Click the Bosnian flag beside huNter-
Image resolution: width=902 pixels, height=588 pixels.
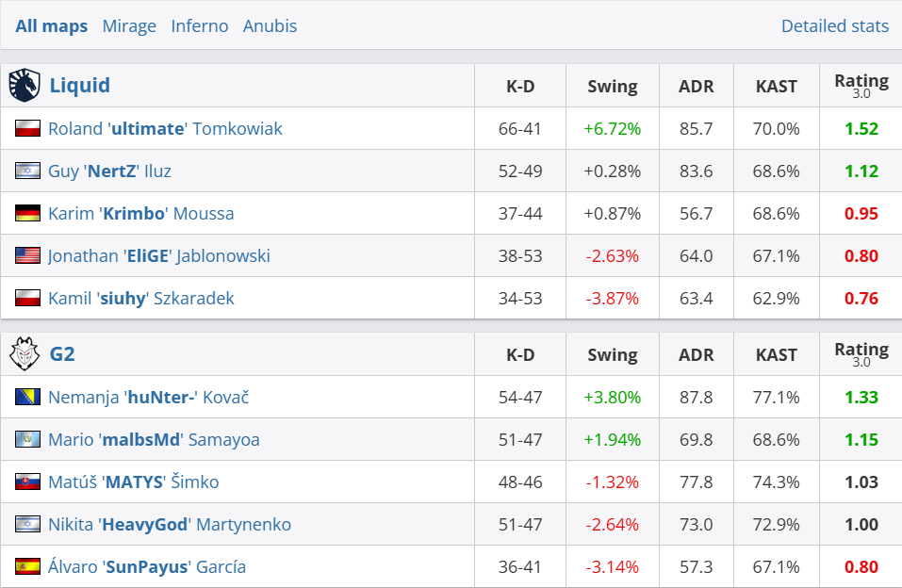click(x=27, y=397)
